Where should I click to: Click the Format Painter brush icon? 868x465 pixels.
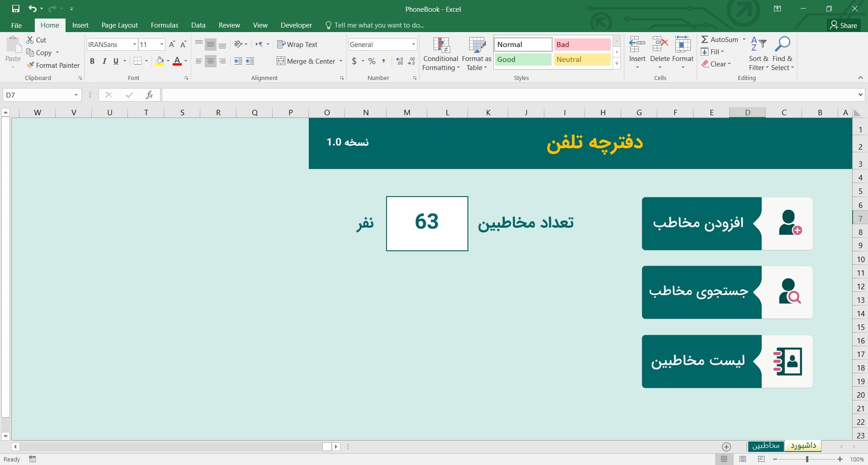point(30,65)
